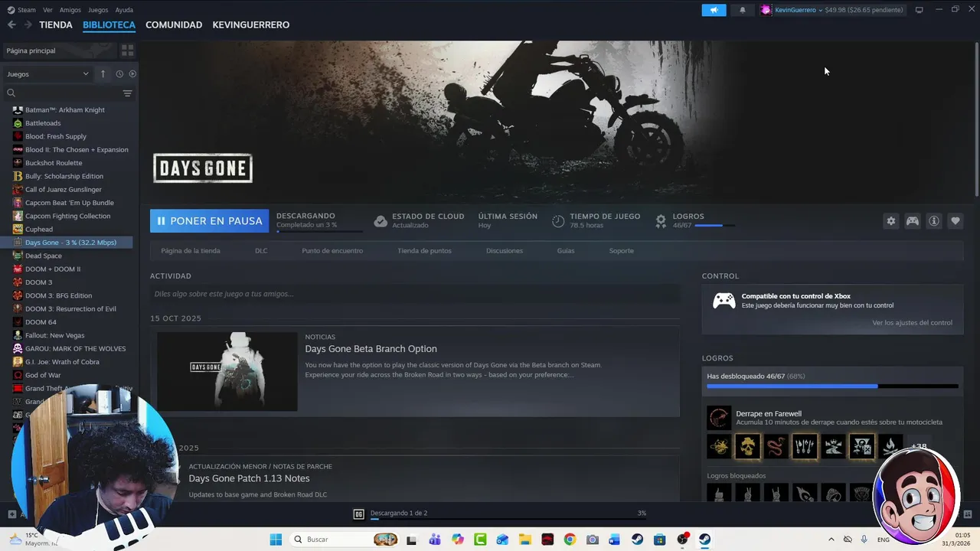
Task: Toggle grid view icon beside Página principal
Action: (x=127, y=51)
